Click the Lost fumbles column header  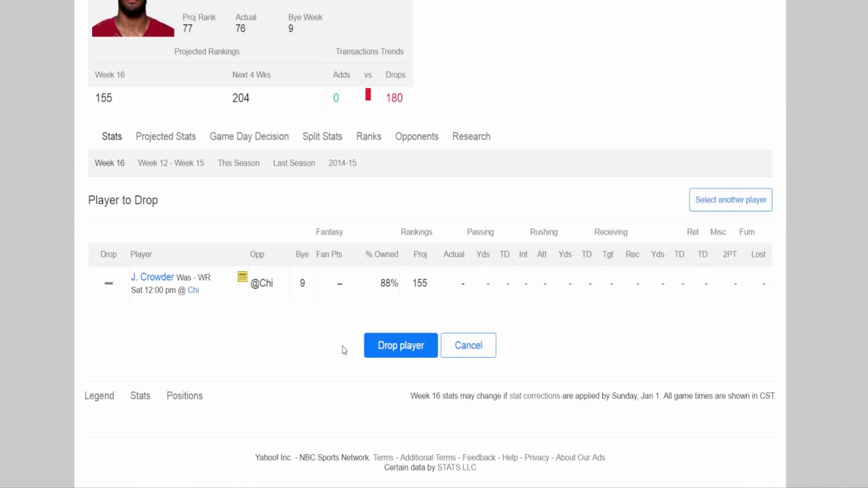758,254
